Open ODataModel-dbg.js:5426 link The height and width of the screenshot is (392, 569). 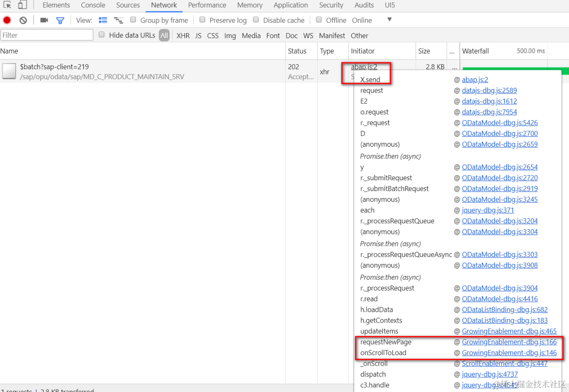point(500,122)
